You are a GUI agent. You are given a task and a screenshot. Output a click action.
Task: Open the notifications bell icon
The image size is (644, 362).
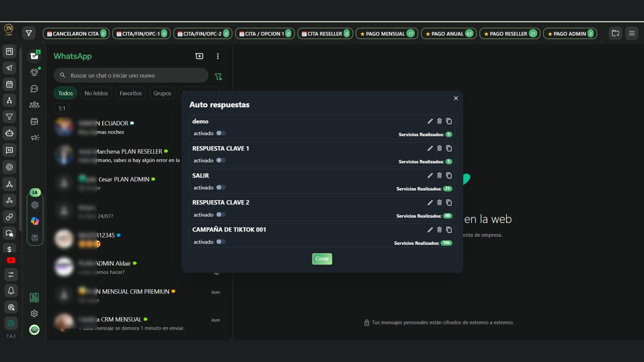coord(11,291)
